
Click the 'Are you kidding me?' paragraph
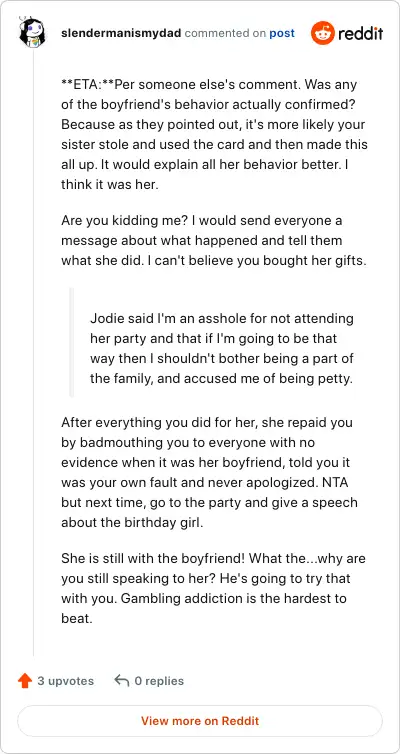point(214,241)
